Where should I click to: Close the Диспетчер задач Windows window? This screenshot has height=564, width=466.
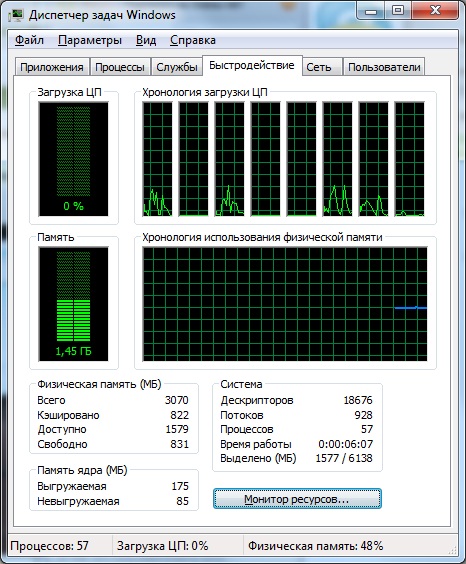[434, 10]
